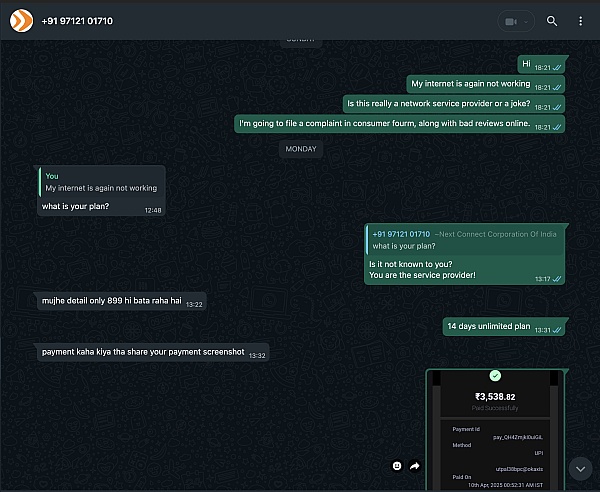Image resolution: width=600 pixels, height=492 pixels.
Task: Select the received 'what is your plan?' 12:48 message
Action: (x=101, y=191)
